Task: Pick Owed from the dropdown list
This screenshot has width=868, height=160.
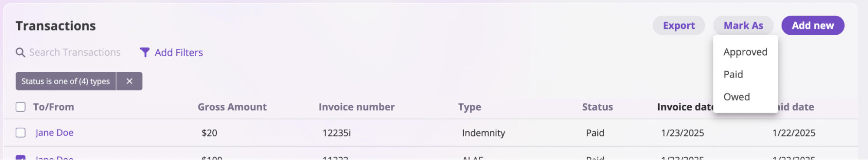Action: [737, 97]
